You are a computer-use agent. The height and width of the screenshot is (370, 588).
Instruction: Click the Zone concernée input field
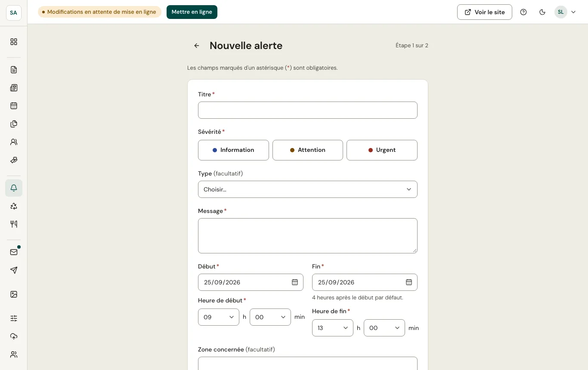tap(308, 363)
